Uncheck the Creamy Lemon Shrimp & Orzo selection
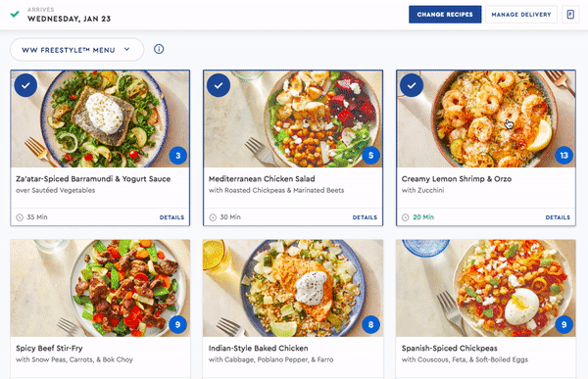 412,85
